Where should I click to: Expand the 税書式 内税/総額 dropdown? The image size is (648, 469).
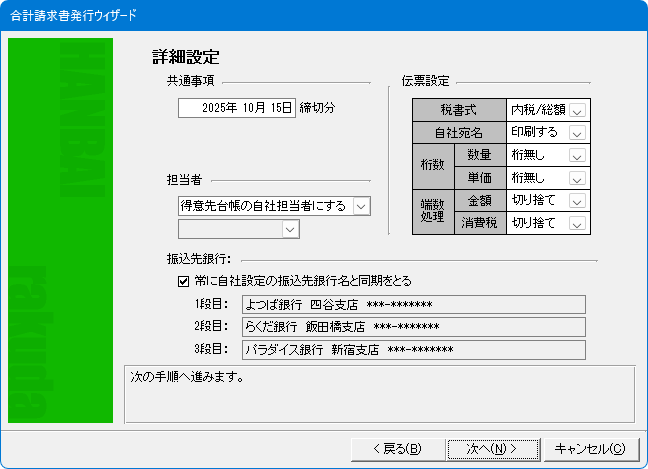pos(577,109)
